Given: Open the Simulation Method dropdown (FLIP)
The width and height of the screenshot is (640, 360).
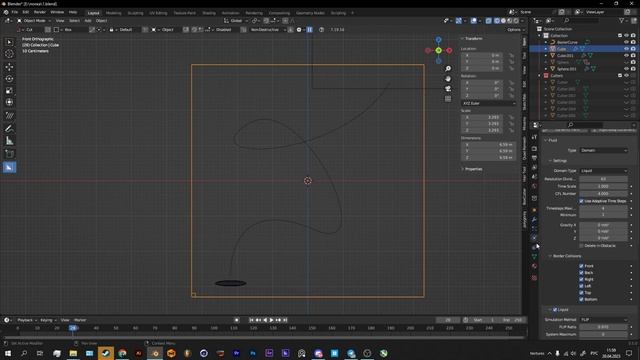Looking at the screenshot, I should click(x=604, y=320).
